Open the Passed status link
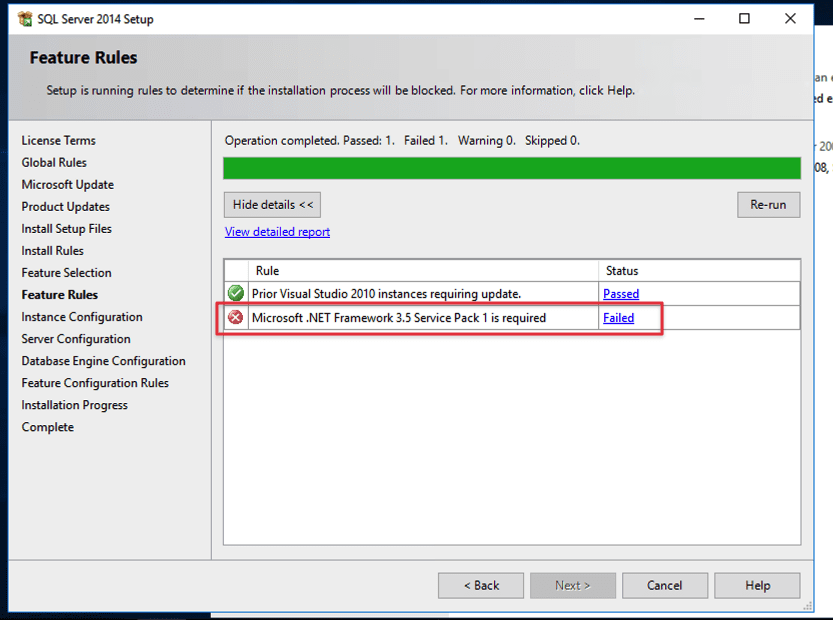The width and height of the screenshot is (833, 620). click(621, 294)
